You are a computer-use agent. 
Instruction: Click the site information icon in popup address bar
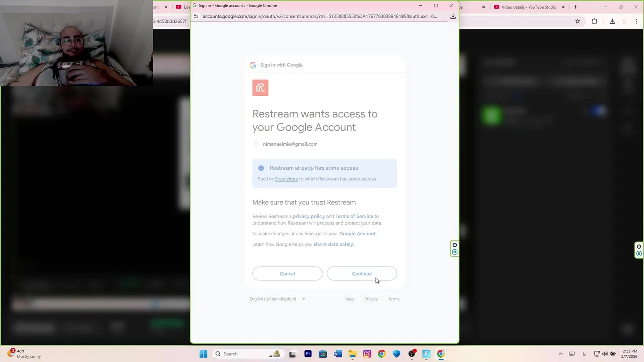[196, 16]
